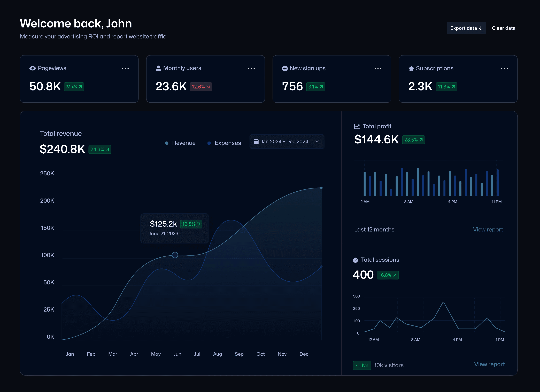
Task: Click the Export data button
Action: point(466,28)
